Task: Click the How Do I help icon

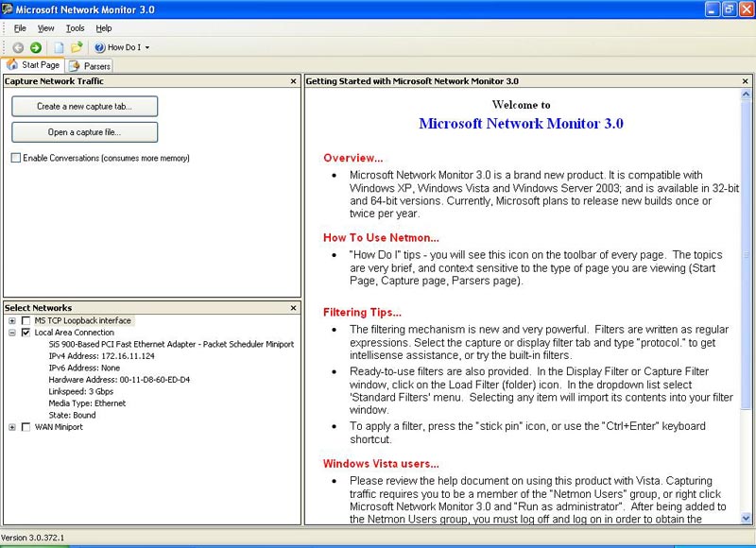Action: point(99,47)
